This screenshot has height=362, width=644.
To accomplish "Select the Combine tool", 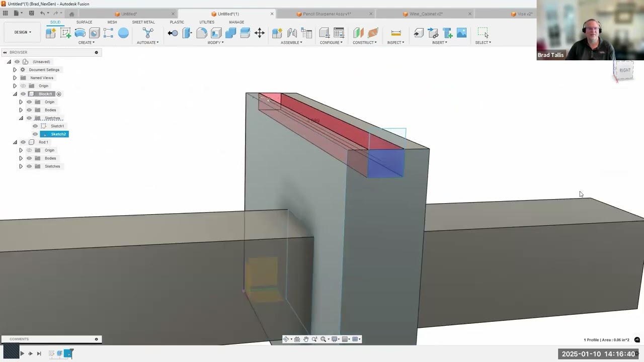I will (230, 33).
